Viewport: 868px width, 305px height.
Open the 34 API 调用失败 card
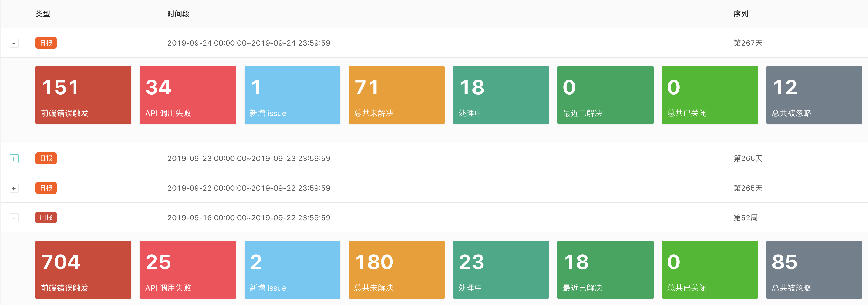click(x=188, y=95)
